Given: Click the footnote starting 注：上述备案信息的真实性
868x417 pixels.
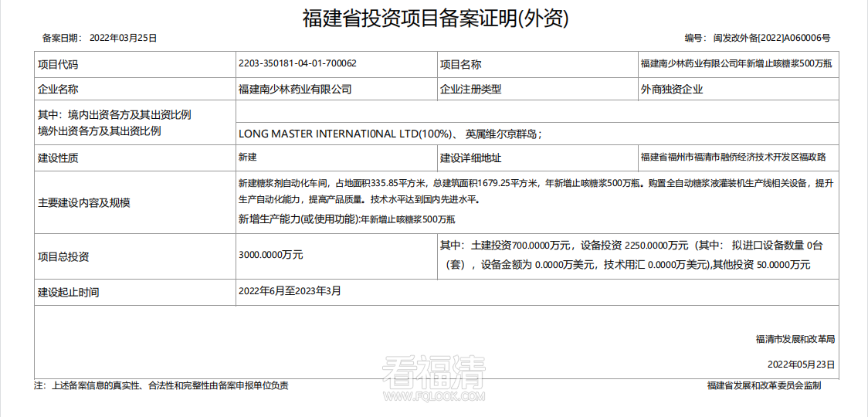Looking at the screenshot, I should pos(161,385).
